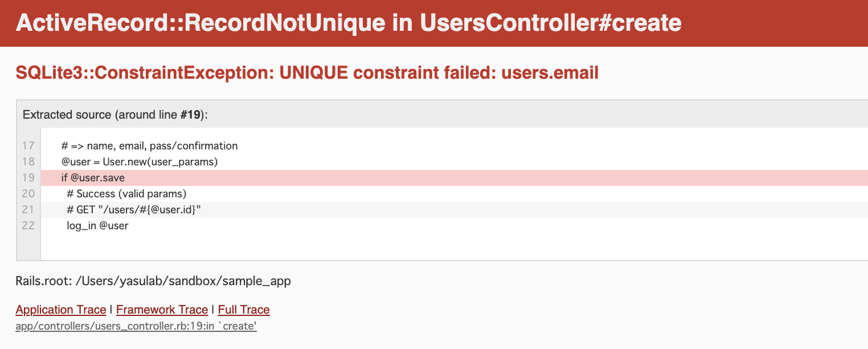
Task: Click line number 17 in the gutter
Action: (27, 145)
